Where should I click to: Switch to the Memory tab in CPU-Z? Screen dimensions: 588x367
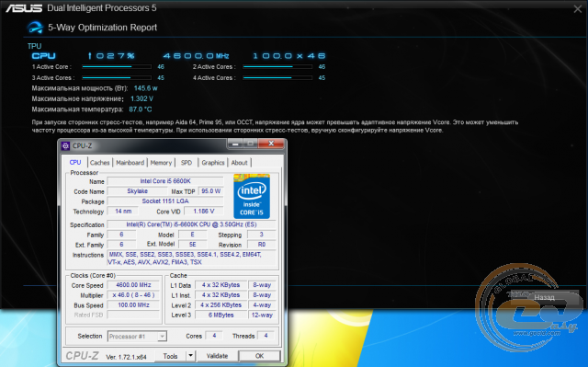[x=161, y=163]
